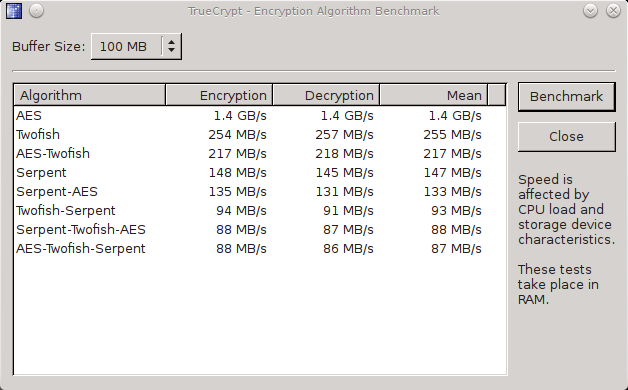The height and width of the screenshot is (390, 628).
Task: Sort by the Mean column header
Action: click(433, 95)
